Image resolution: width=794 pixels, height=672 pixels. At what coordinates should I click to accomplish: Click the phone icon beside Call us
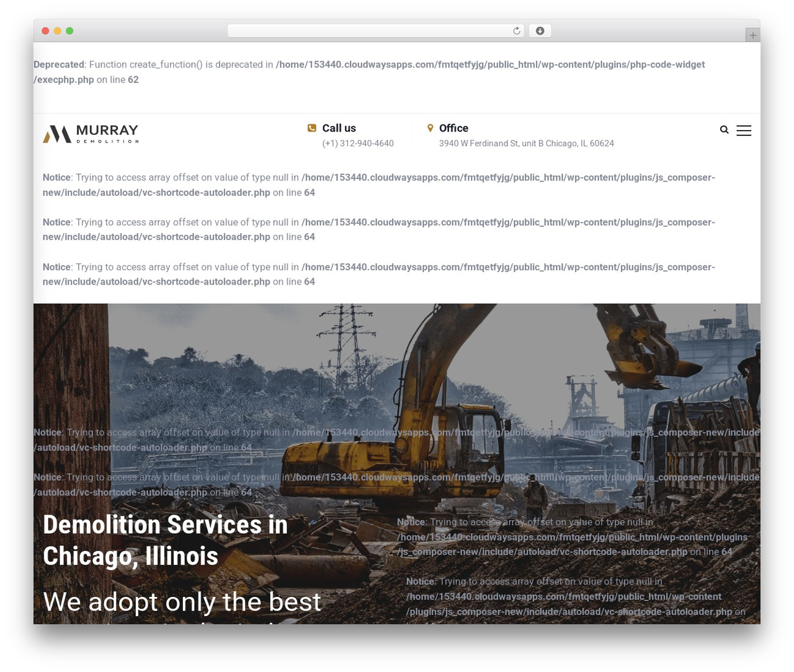[x=312, y=128]
